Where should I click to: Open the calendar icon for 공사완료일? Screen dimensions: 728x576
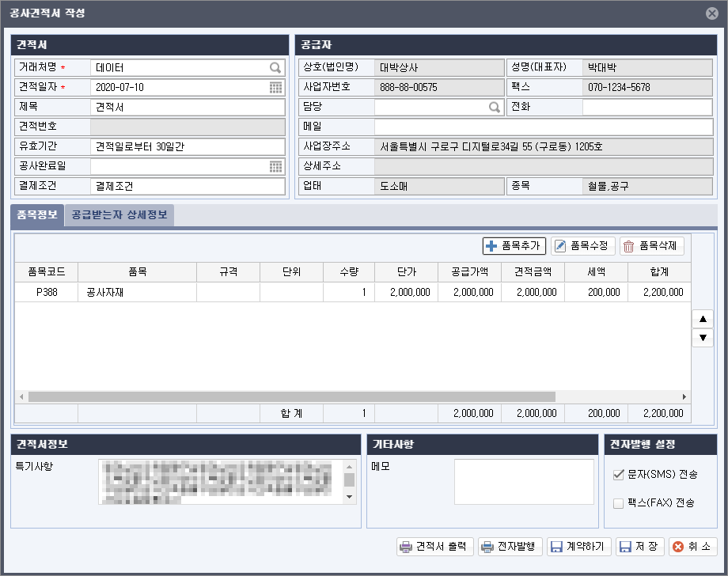tap(276, 166)
